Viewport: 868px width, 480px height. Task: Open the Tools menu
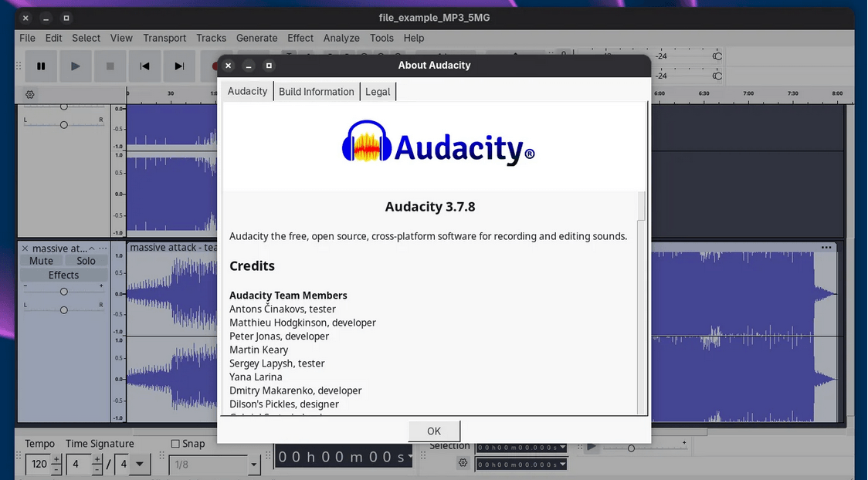pyautogui.click(x=381, y=38)
